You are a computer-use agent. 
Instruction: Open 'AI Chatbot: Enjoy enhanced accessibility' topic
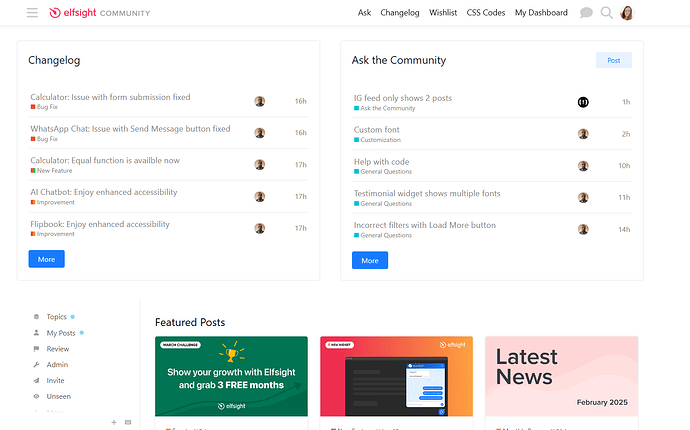click(104, 192)
